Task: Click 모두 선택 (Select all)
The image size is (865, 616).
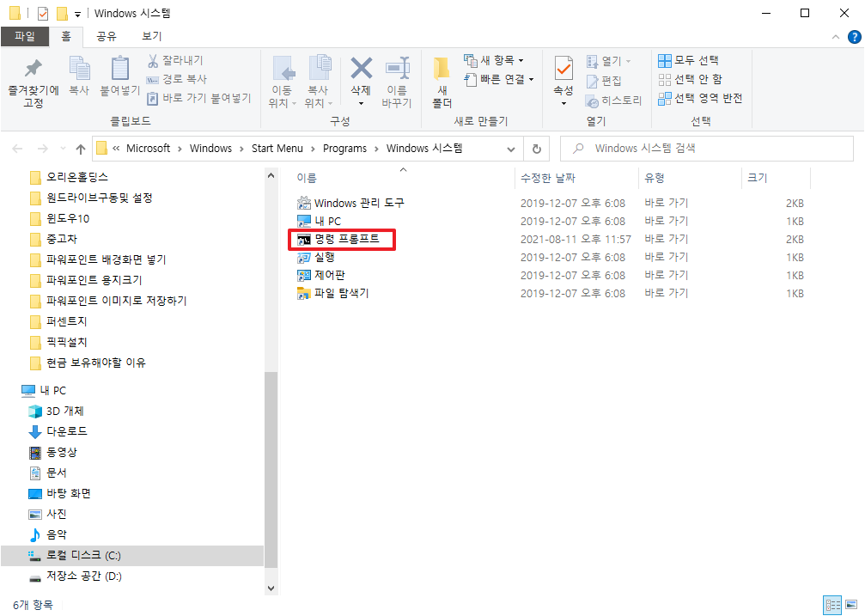Action: (x=688, y=60)
